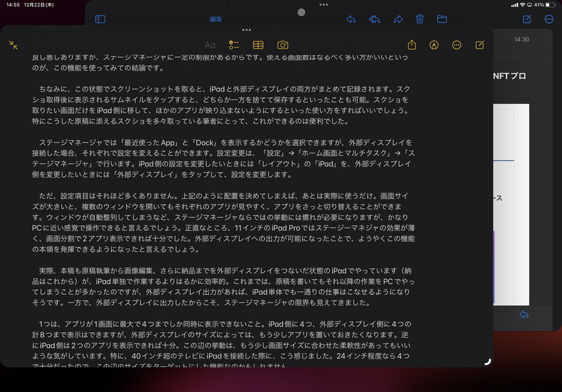562x392 pixels.
Task: Compose a new email in Mail
Action: 527,19
